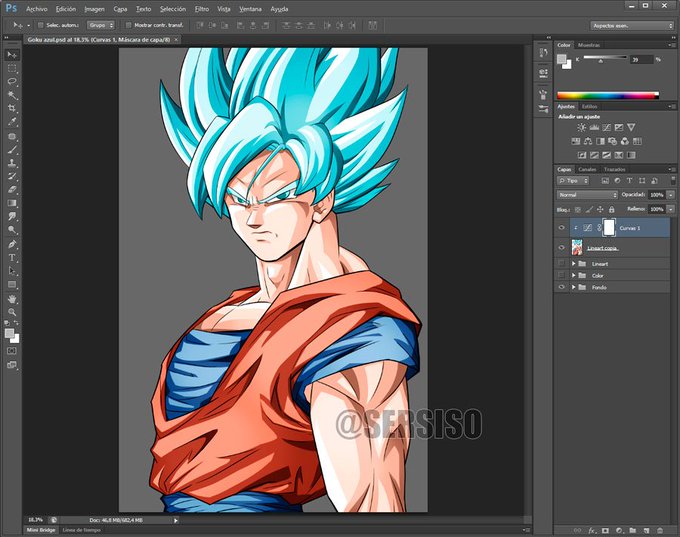Open the Aspectos esen. workspace dropdown

(631, 26)
